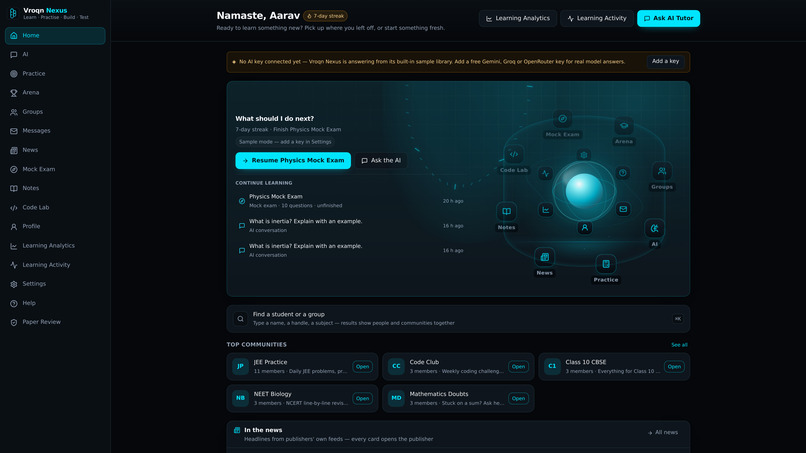Open the JEE Practice community
806x453 pixels.
(x=362, y=367)
